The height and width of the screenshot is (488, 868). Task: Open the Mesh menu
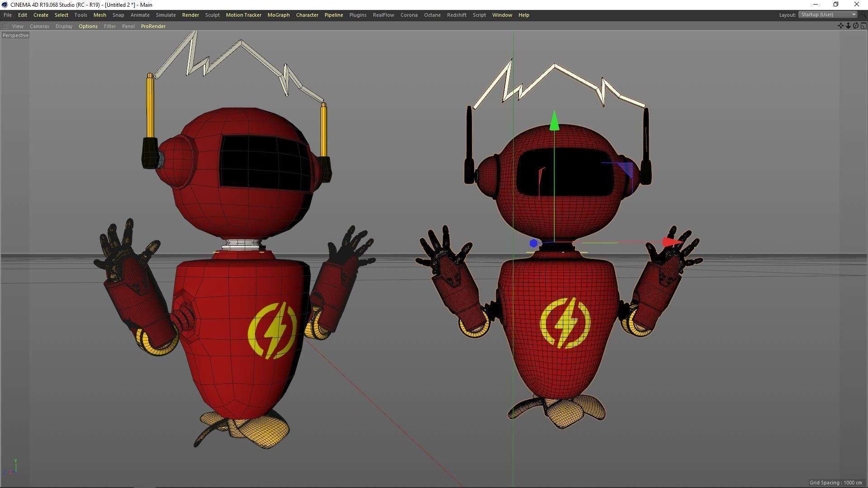point(99,15)
